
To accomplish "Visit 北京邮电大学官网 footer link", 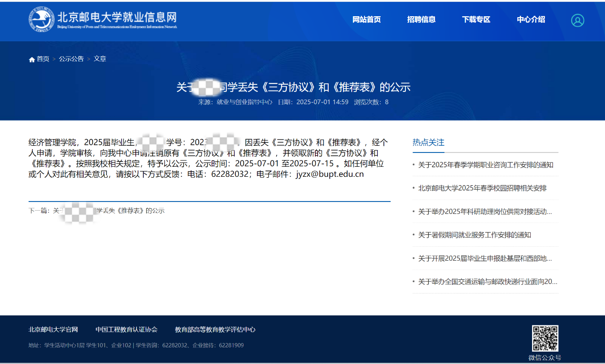I will pos(53,329).
